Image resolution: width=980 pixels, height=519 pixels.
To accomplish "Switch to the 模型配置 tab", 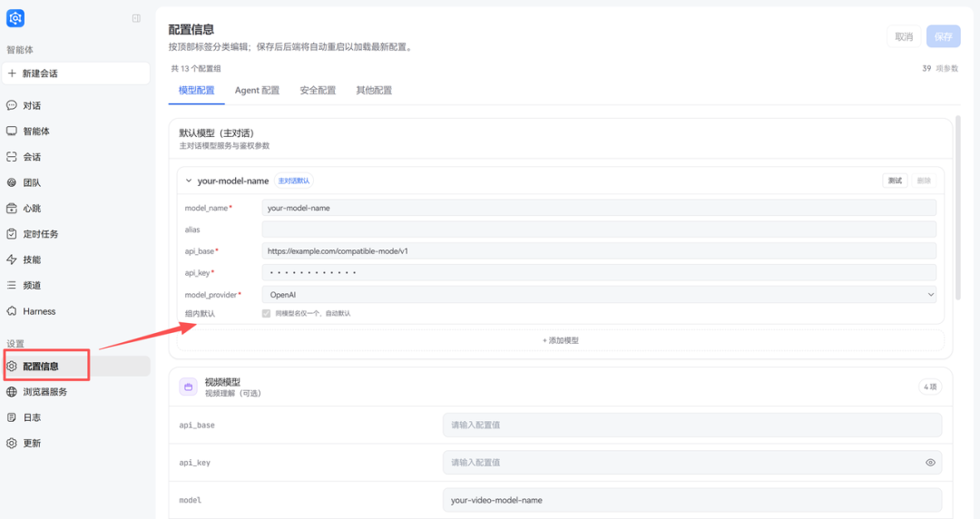I will [196, 90].
